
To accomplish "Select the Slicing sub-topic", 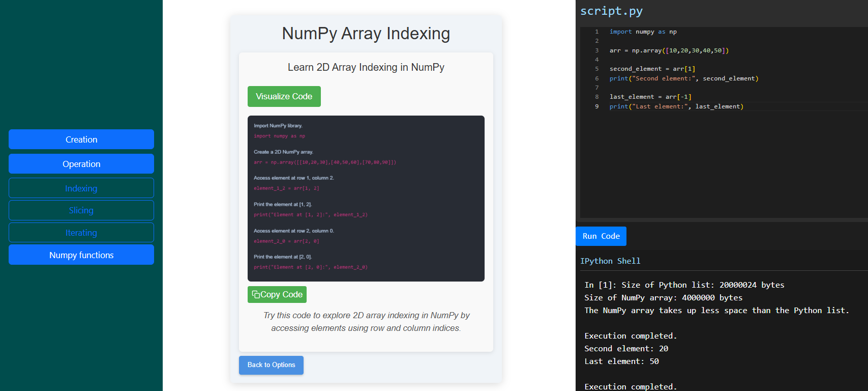I will point(81,210).
